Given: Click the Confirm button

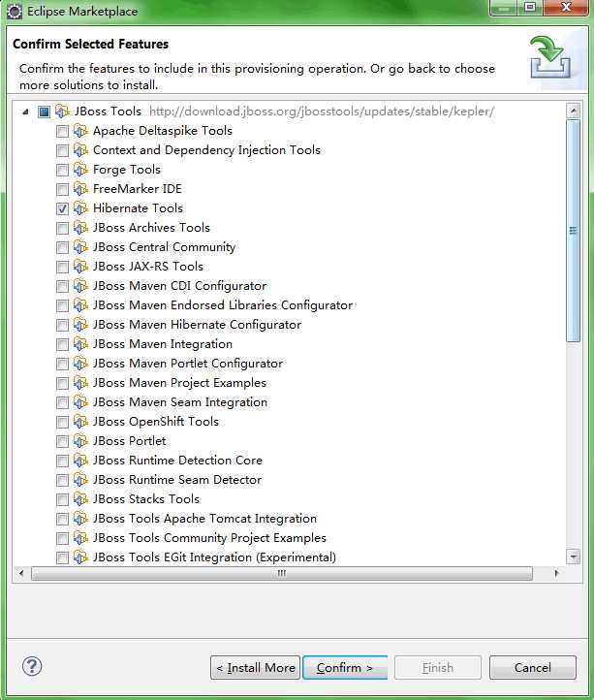Looking at the screenshot, I should coord(345,667).
